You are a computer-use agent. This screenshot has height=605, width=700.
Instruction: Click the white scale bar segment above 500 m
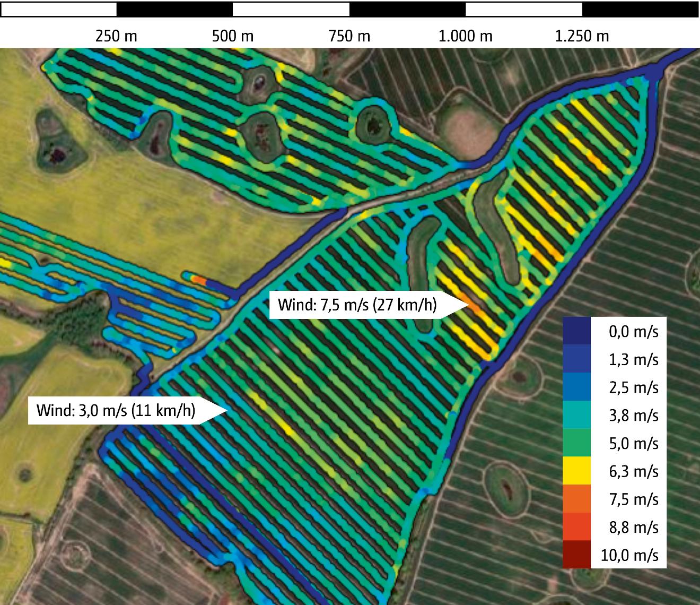tap(291, 9)
